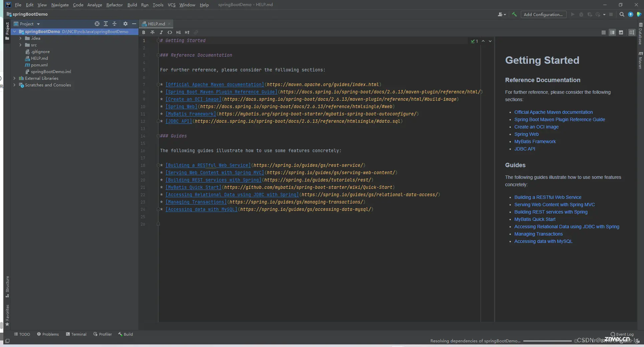Open Official Apache Maven documentation preview link
Viewport: 644px width, 347px height.
pos(554,112)
